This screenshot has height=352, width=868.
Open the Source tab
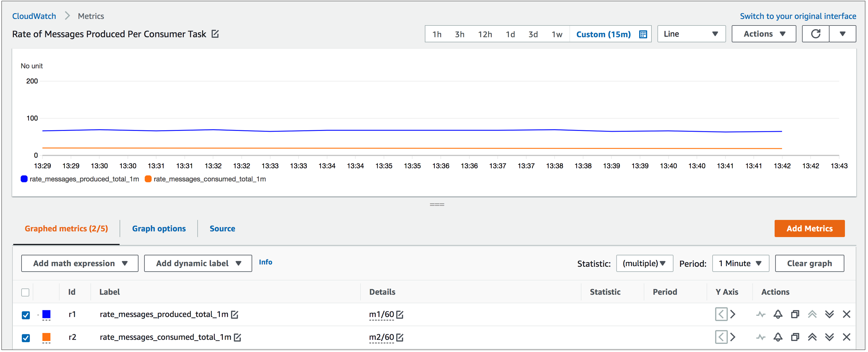click(x=222, y=229)
